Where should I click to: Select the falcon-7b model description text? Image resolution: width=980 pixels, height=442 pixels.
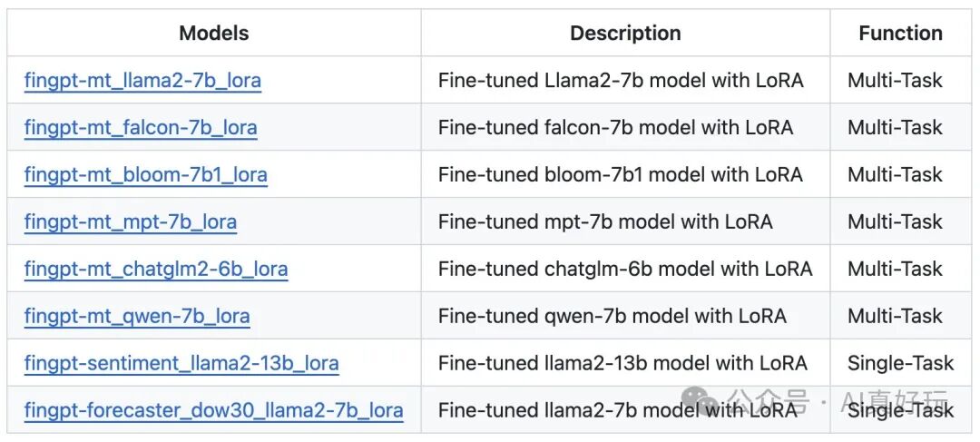click(x=615, y=128)
